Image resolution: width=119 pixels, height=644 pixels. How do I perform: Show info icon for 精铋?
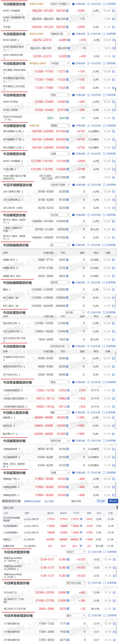pos(10,290)
